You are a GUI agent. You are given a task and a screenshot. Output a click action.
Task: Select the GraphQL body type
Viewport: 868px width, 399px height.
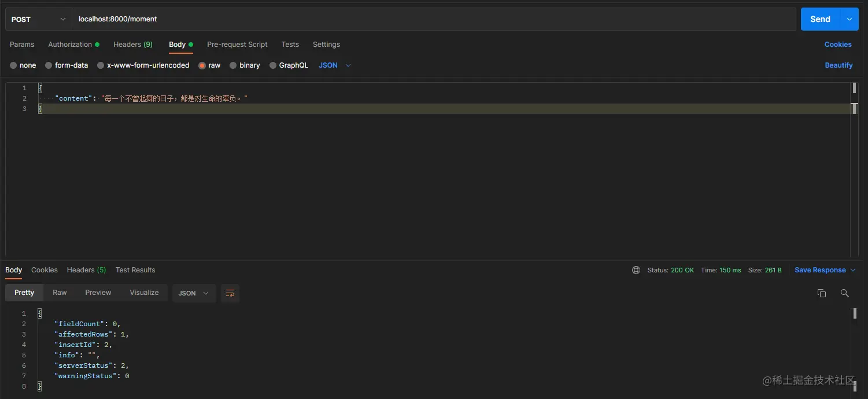pyautogui.click(x=289, y=65)
